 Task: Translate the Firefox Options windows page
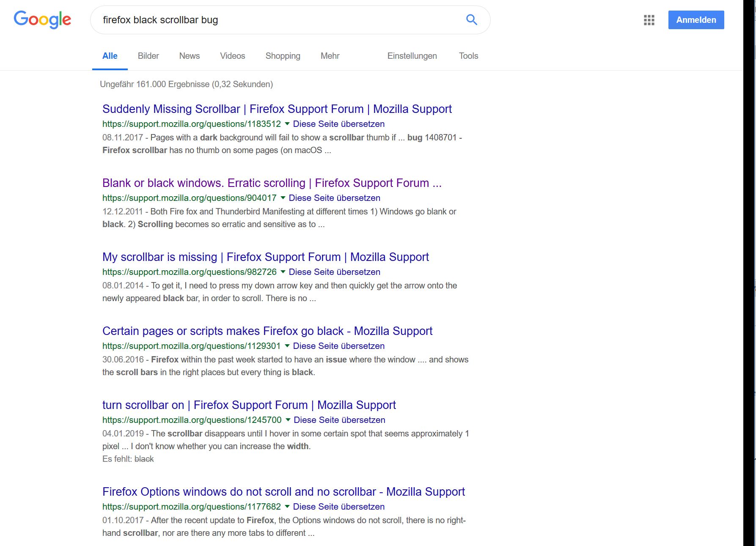[x=339, y=507]
